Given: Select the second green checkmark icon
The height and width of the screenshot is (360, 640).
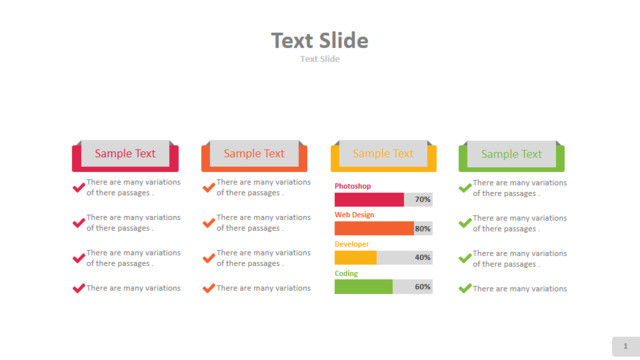Looking at the screenshot, I should coord(465,223).
